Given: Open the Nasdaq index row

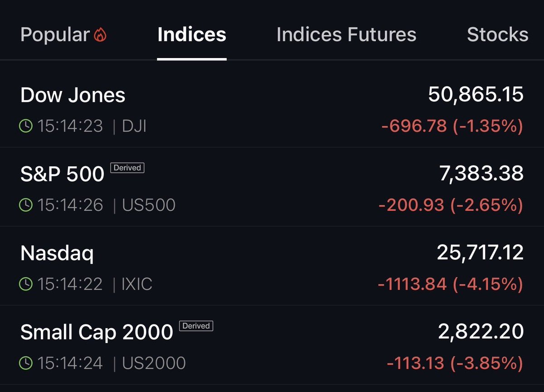Looking at the screenshot, I should click(272, 266).
